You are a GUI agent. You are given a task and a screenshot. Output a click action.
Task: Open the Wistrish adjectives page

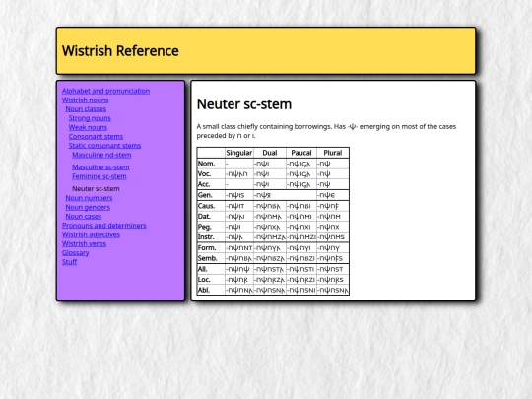(x=91, y=234)
